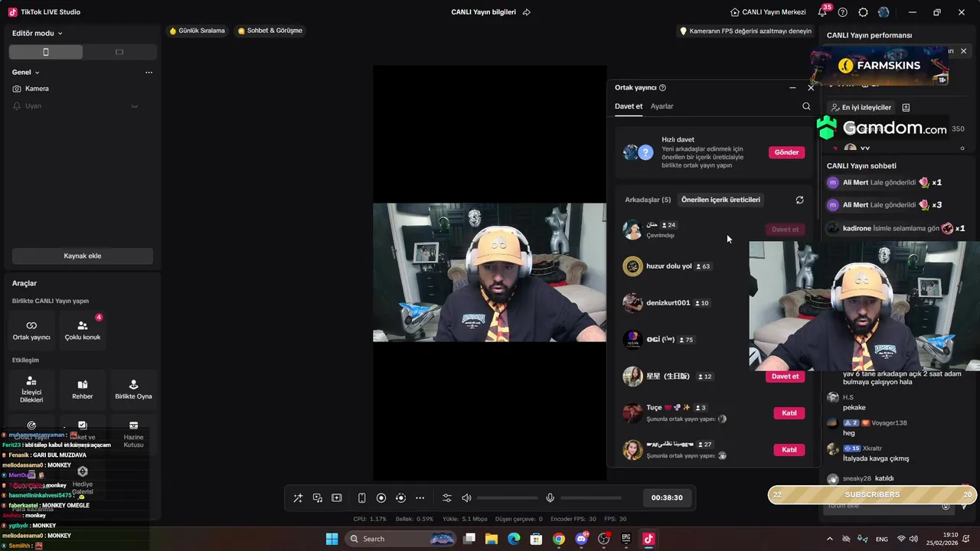Close the Ortak yayıncı panel

pyautogui.click(x=811, y=88)
